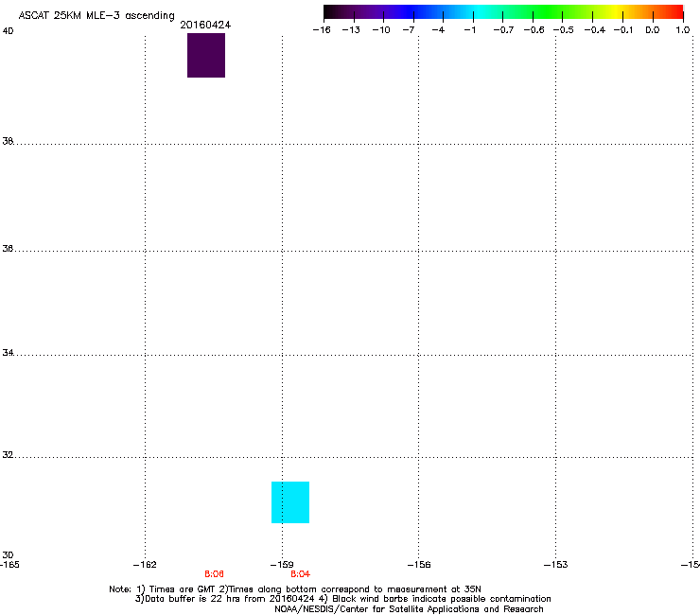
Task: Click the '-10' color scale label
Action: tap(381, 30)
